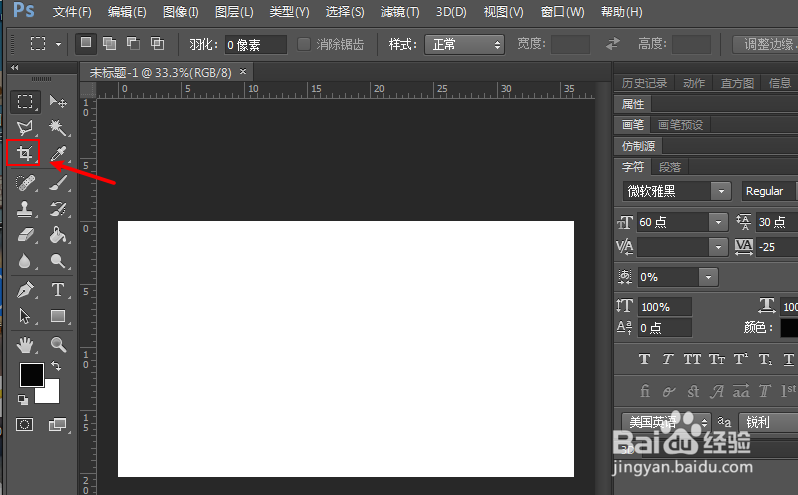Select the Blur tool

coord(24,261)
